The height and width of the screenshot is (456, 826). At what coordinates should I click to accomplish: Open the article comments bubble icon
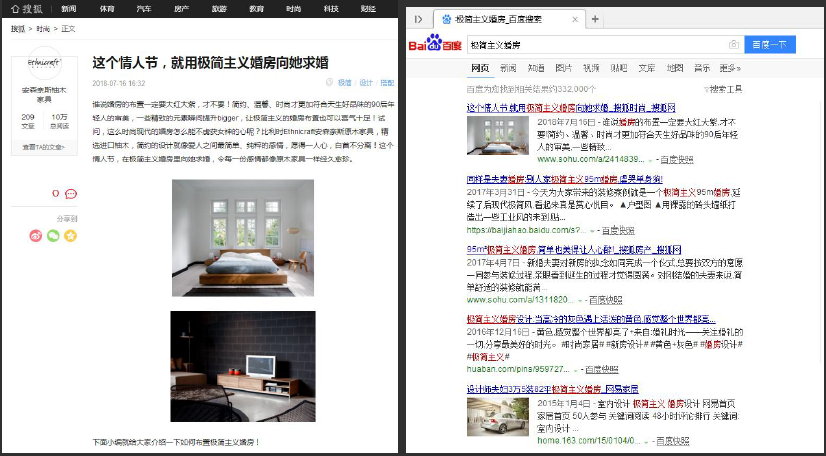(x=71, y=194)
